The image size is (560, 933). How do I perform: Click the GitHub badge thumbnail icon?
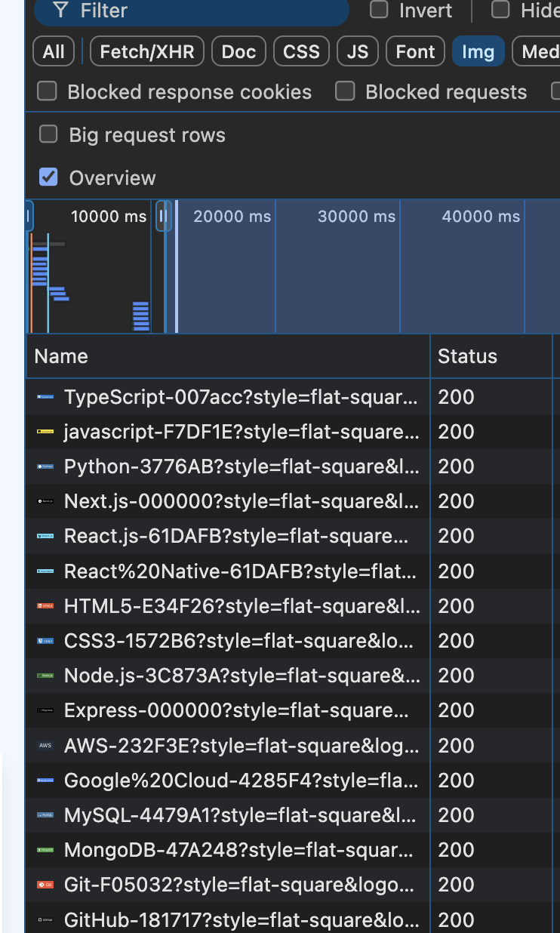point(45,920)
